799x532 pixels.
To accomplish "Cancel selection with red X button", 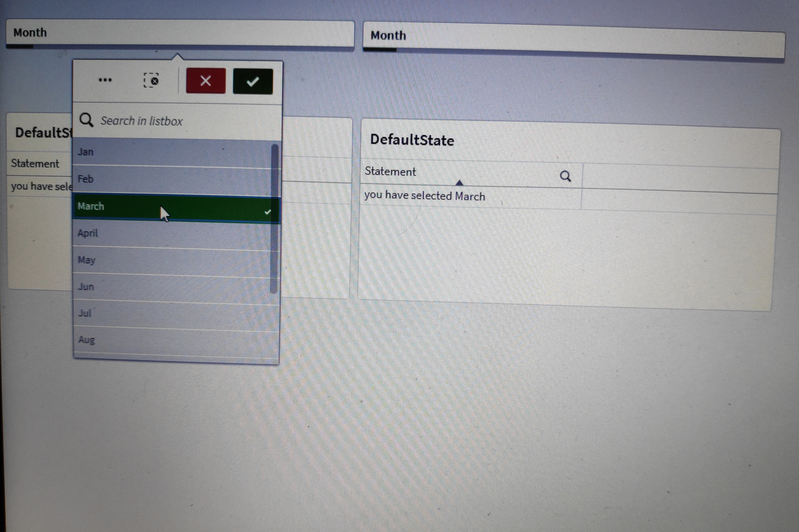I will (206, 81).
